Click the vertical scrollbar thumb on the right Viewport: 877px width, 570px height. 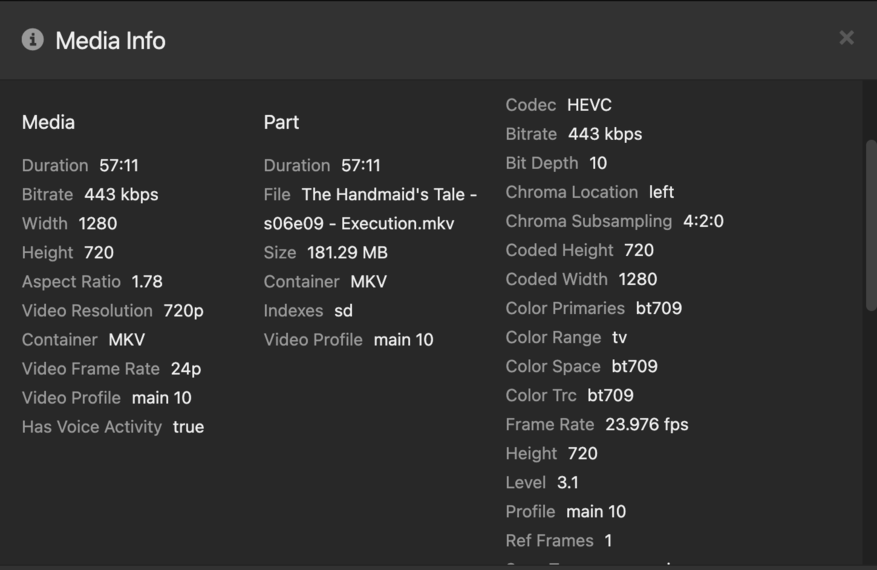coord(870,225)
